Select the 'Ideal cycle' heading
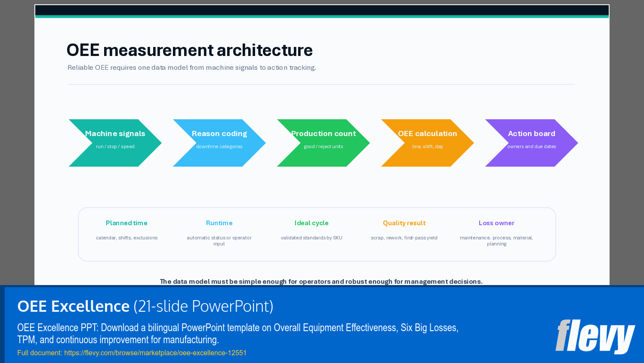The width and height of the screenshot is (644, 363). 311,223
